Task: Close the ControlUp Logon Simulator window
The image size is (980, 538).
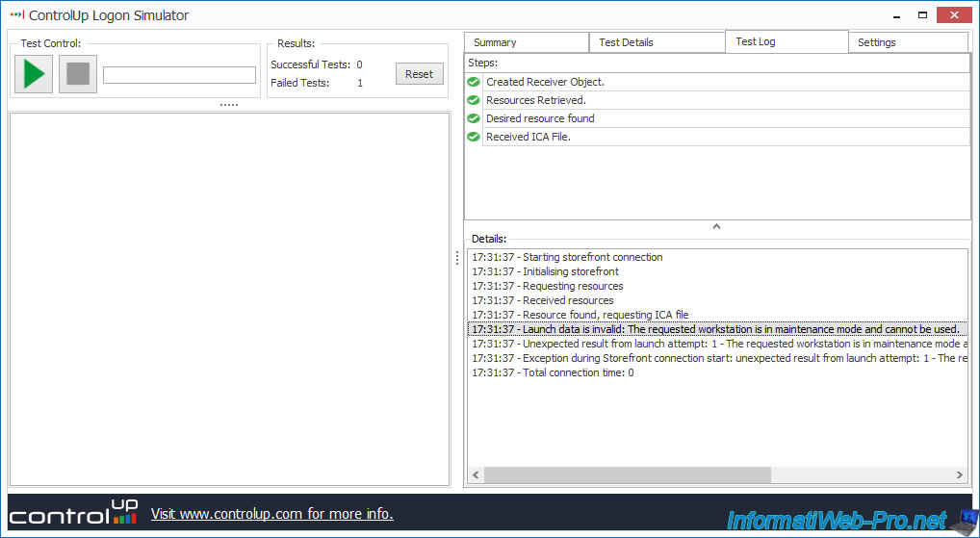Action: (x=954, y=15)
